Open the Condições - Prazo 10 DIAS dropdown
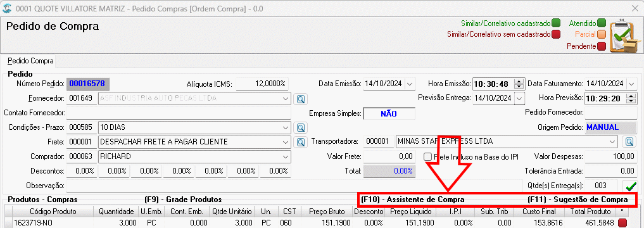The height and width of the screenshot is (228, 644). tap(286, 127)
